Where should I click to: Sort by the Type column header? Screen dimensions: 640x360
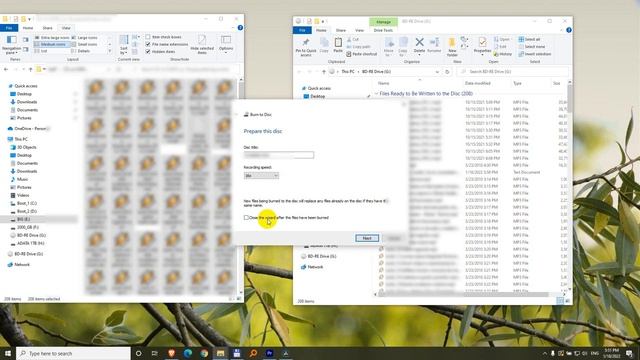[518, 83]
